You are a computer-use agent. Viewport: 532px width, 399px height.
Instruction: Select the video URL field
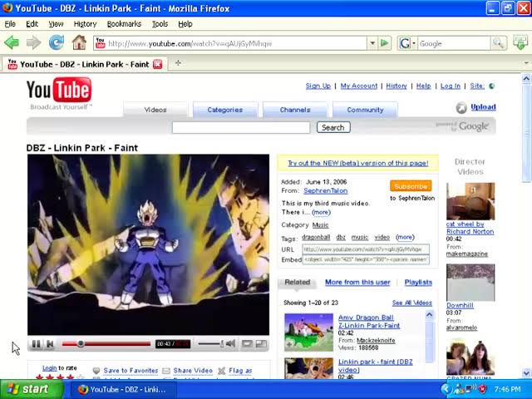[366, 249]
